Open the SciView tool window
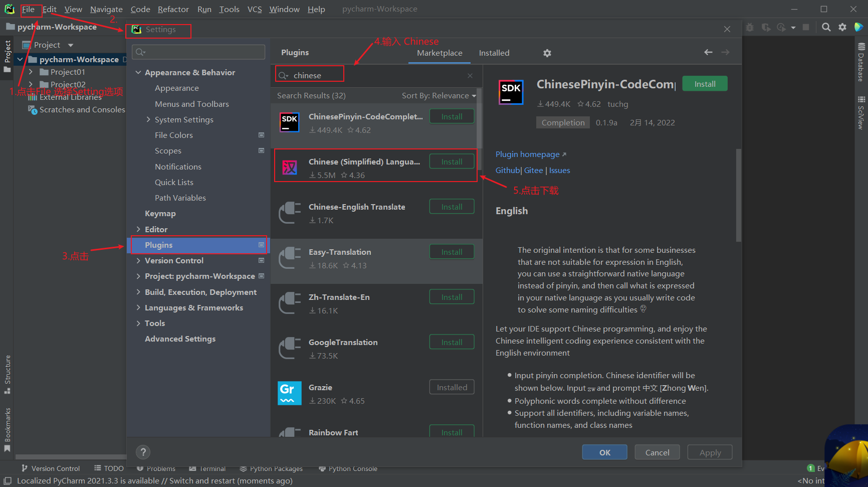868x487 pixels. pos(861,113)
